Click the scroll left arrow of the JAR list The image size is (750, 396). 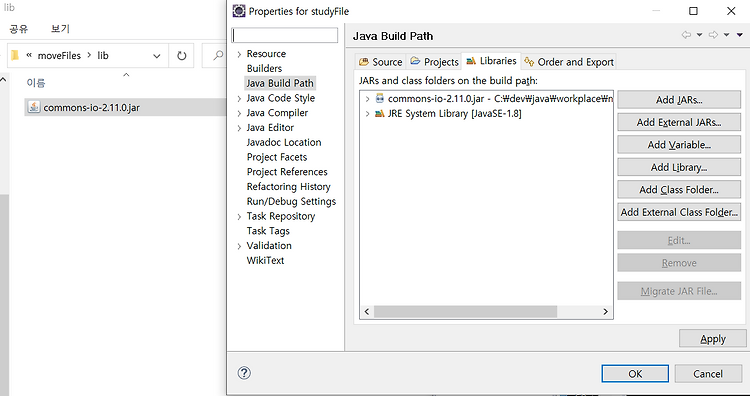pyautogui.click(x=367, y=312)
